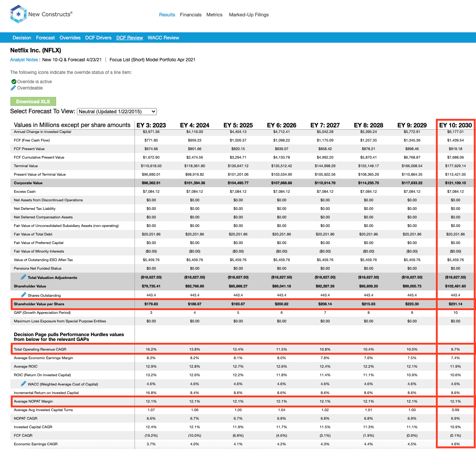Switch to the Forecast tab

coord(45,38)
